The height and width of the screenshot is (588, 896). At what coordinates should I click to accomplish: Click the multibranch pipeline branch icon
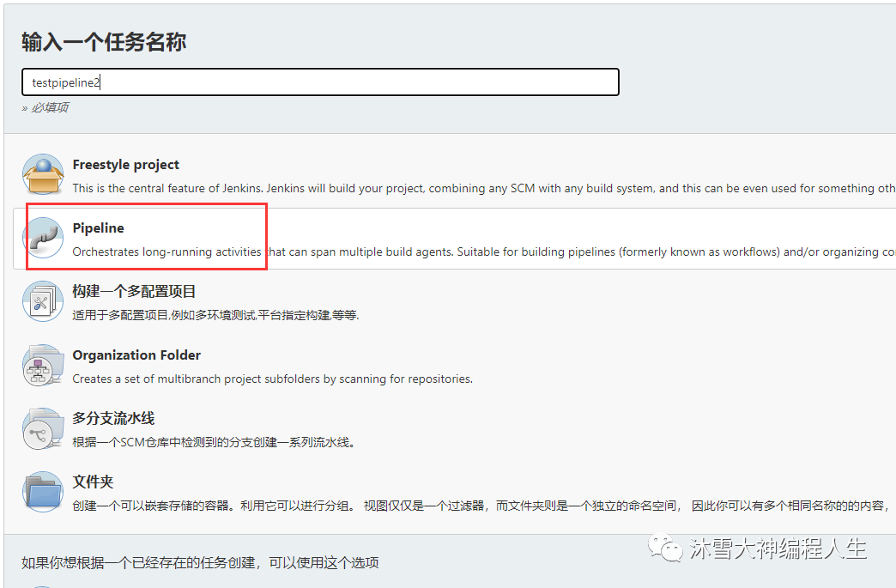[x=43, y=428]
